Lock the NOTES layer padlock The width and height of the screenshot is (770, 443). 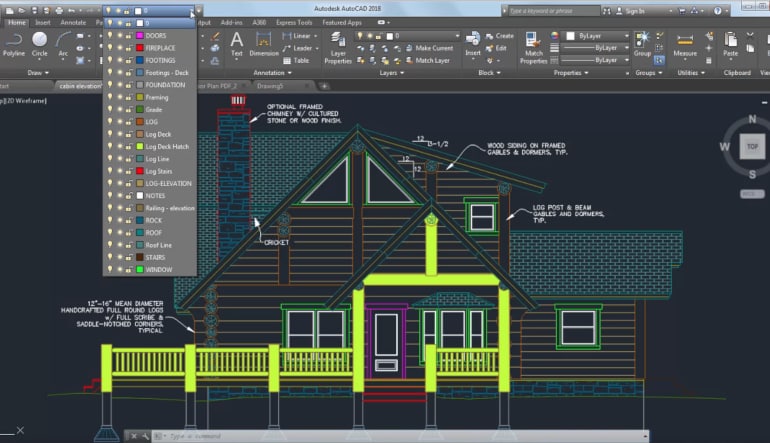(x=129, y=195)
